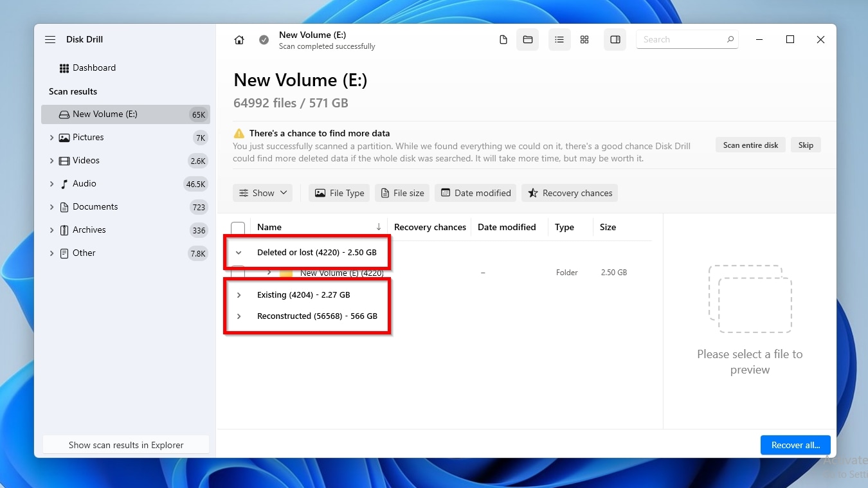Expand the Archives category chevron
The width and height of the screenshot is (868, 488).
click(51, 230)
